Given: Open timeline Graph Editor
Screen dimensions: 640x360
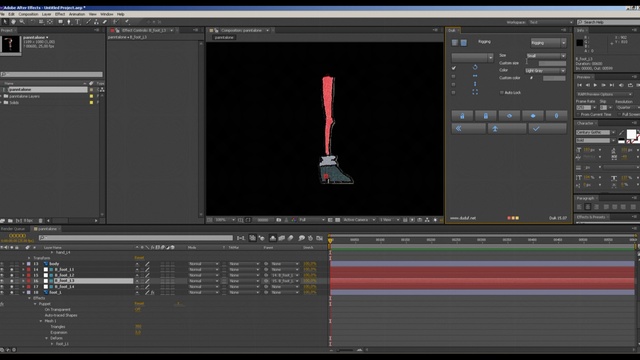Looking at the screenshot, I should (319, 238).
